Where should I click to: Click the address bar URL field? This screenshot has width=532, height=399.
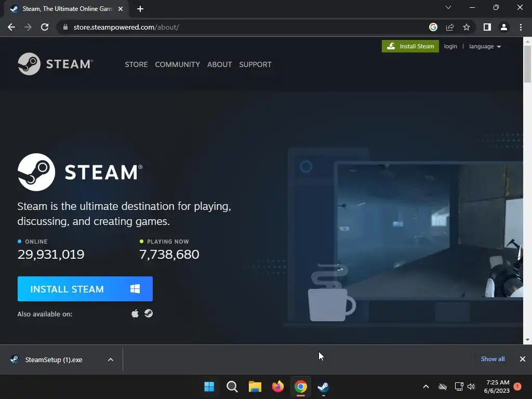(244, 27)
